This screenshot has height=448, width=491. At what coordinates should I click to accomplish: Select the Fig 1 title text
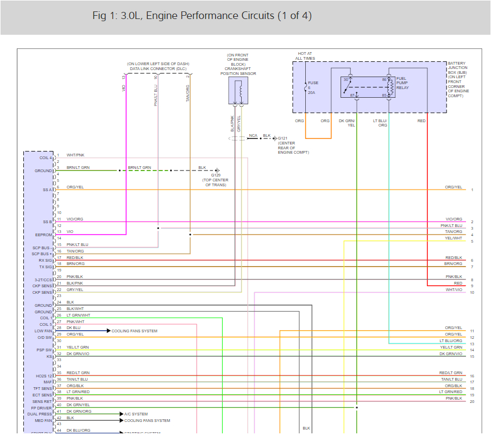click(x=202, y=16)
